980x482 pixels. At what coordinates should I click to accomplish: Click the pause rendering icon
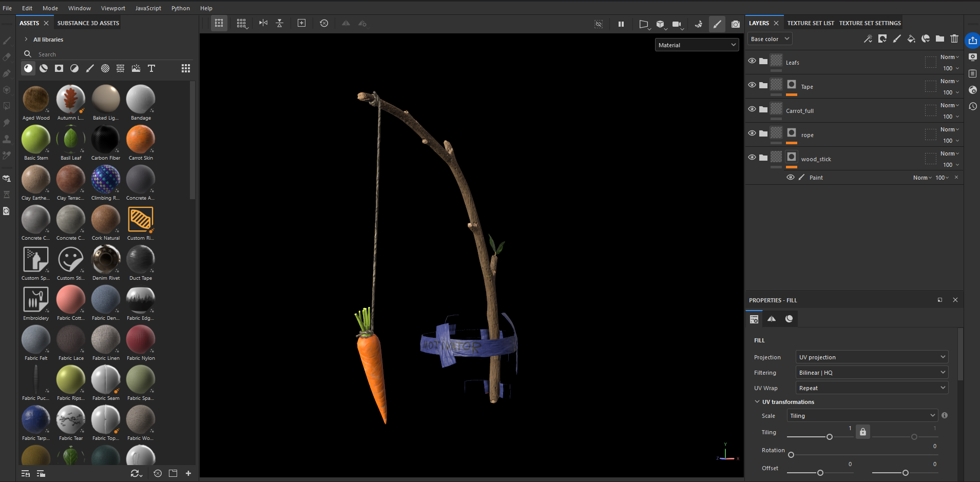(621, 24)
